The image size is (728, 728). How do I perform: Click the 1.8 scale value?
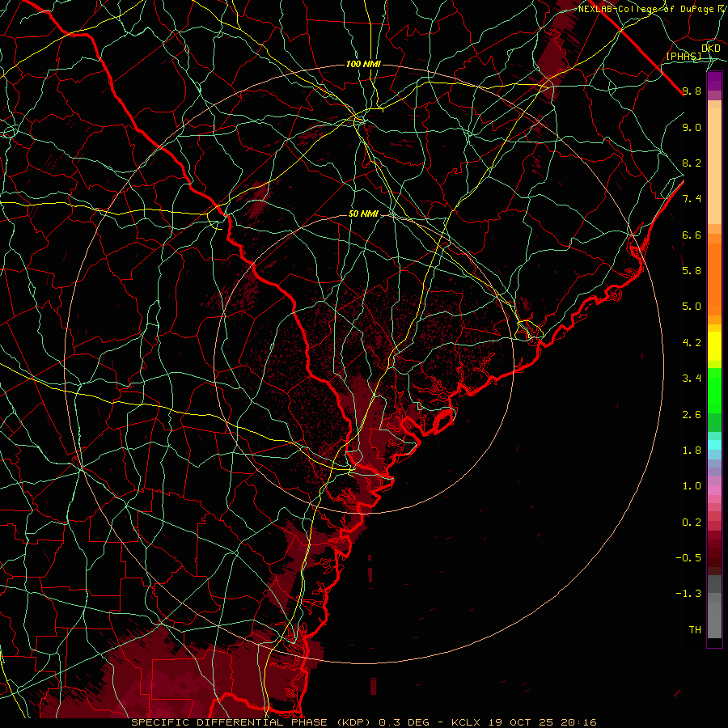pyautogui.click(x=692, y=451)
